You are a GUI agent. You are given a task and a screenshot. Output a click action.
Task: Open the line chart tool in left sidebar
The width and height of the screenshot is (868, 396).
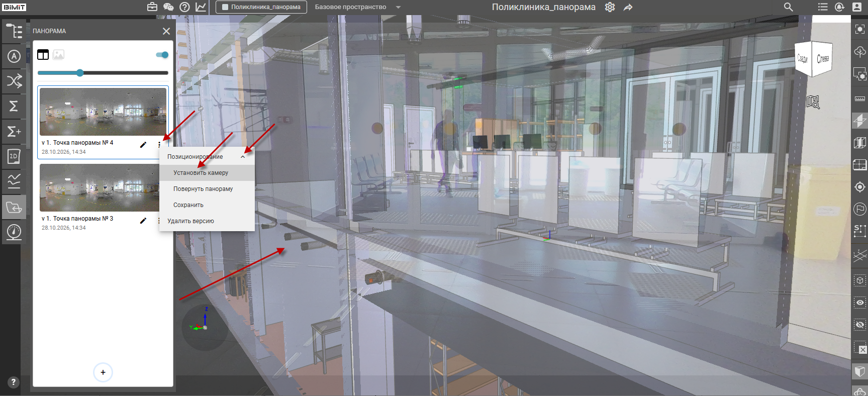click(x=14, y=181)
